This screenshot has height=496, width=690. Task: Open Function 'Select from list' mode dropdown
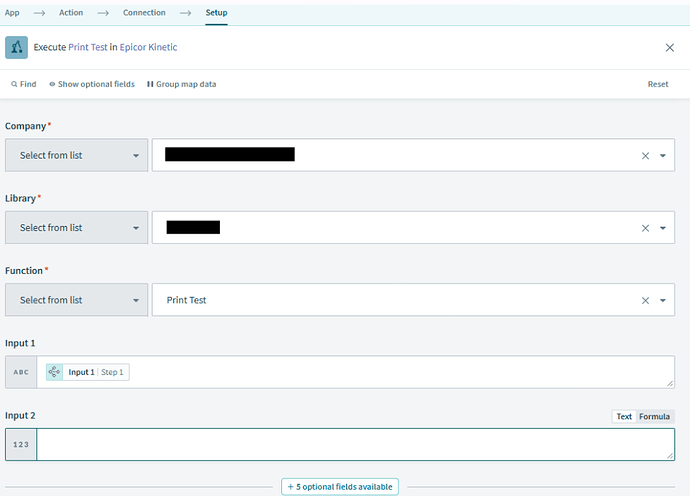click(77, 300)
